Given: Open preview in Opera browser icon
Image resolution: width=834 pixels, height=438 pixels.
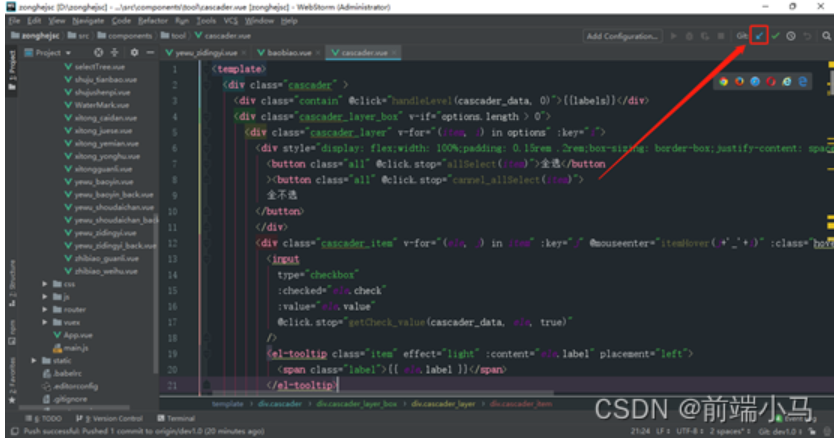Looking at the screenshot, I should (771, 81).
